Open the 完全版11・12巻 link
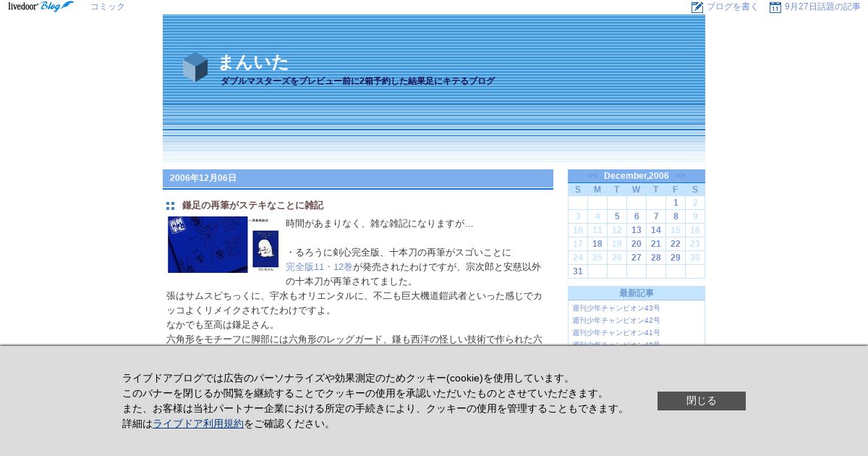 tap(319, 266)
